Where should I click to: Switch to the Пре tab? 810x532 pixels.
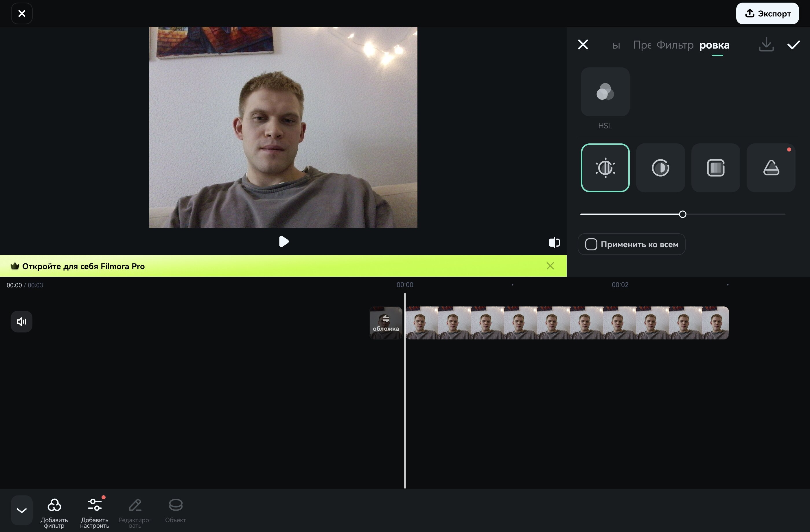coord(642,45)
